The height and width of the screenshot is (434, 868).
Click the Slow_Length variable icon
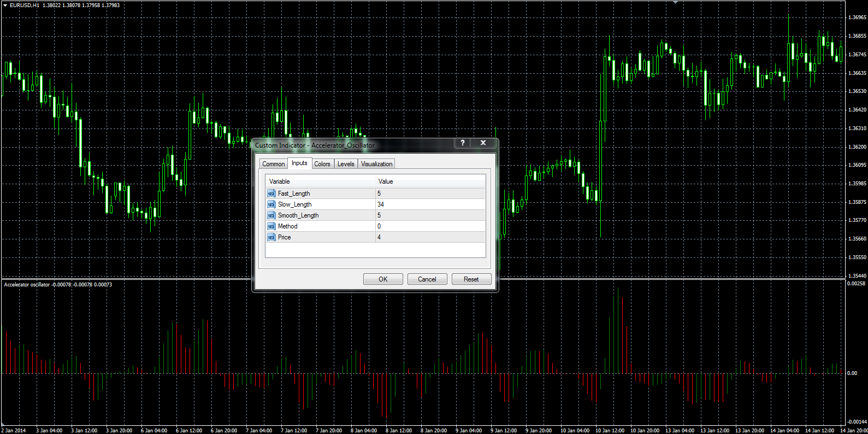click(271, 204)
